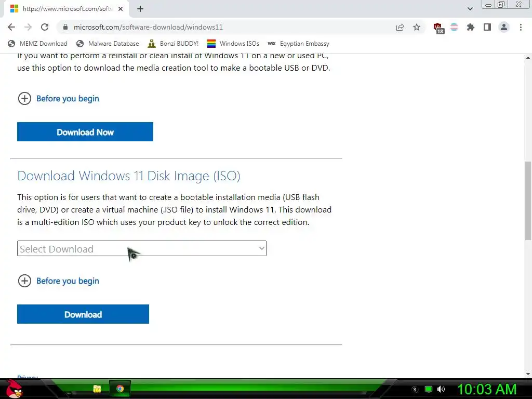The width and height of the screenshot is (532, 399).
Task: Open the Egyptian Embassy bookmark
Action: click(298, 44)
